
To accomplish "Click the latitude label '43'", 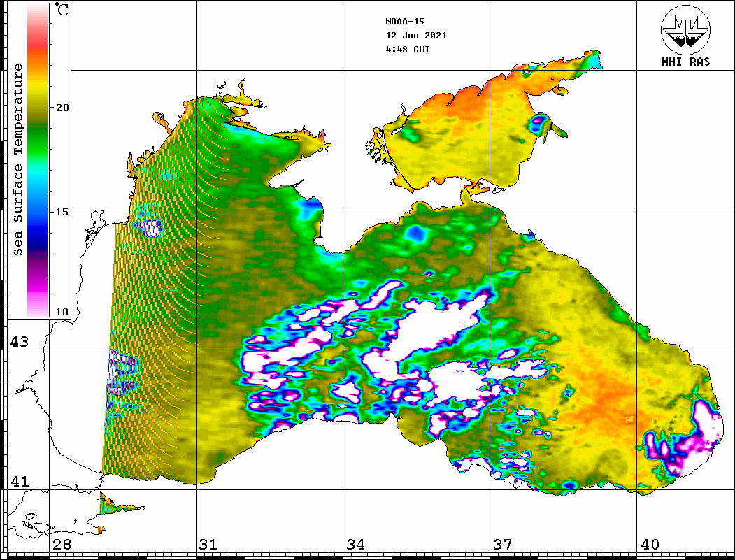I will [19, 342].
